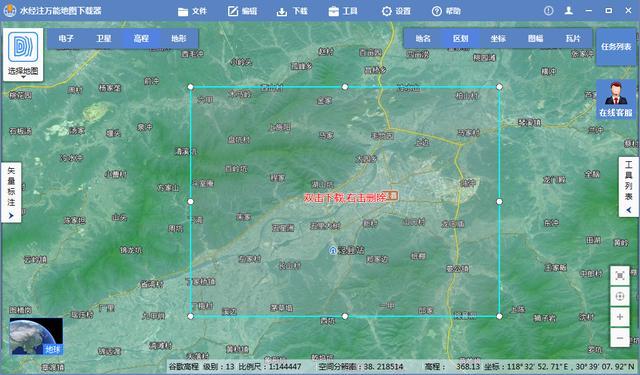Toggle the 瓦片 overlay
640x375 pixels.
point(573,38)
